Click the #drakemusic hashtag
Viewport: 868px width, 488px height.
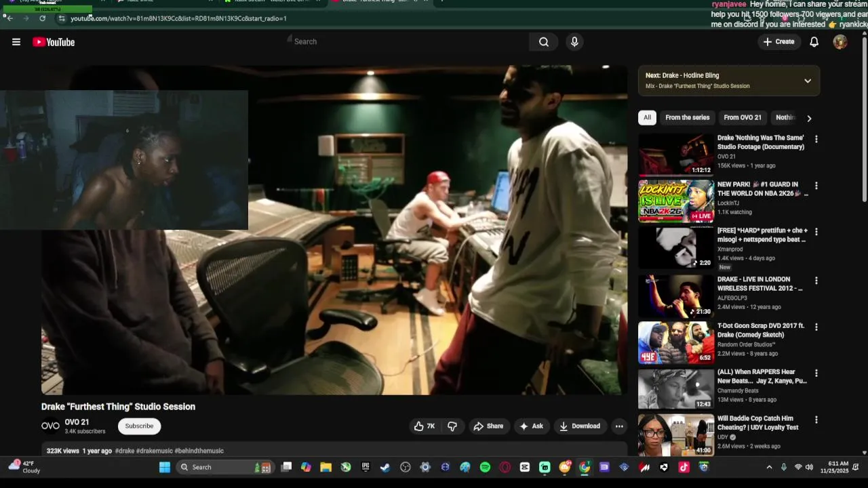coord(155,451)
